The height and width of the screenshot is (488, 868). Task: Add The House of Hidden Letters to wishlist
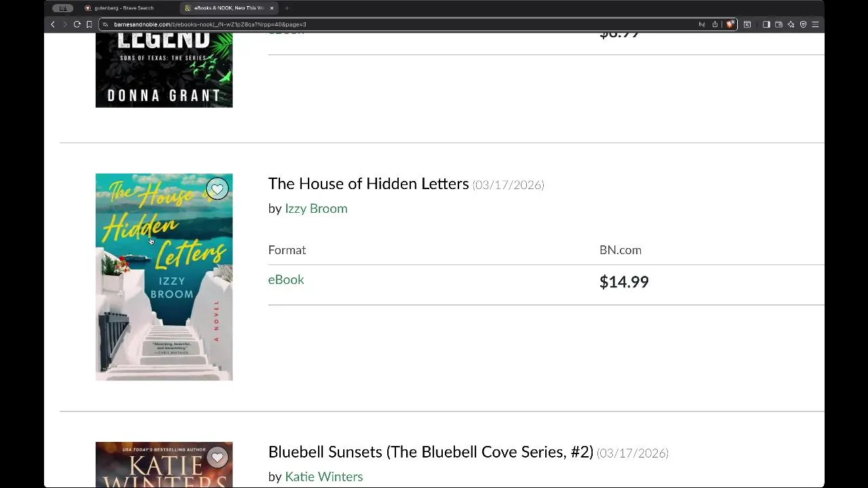click(x=217, y=189)
